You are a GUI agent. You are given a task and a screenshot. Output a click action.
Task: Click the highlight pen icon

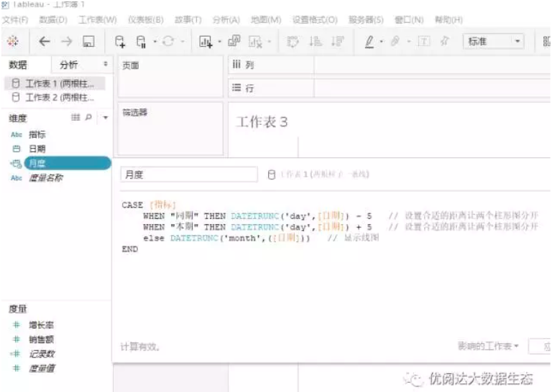[369, 42]
